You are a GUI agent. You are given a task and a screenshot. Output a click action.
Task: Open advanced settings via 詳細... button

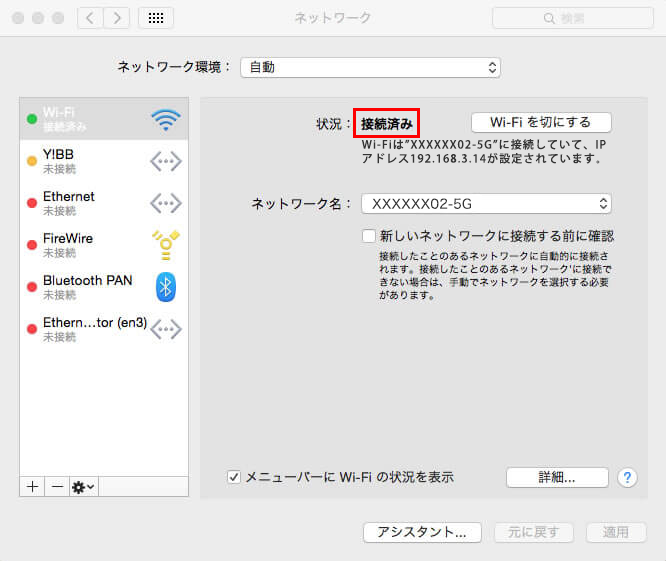coord(557,478)
